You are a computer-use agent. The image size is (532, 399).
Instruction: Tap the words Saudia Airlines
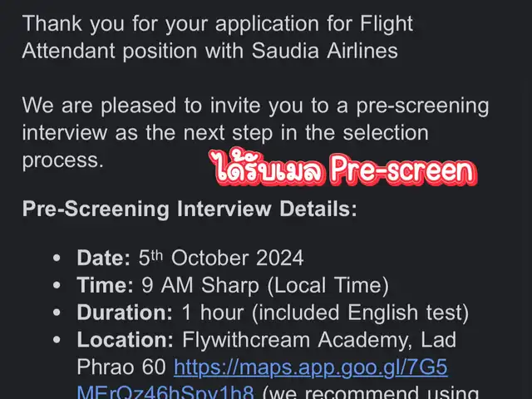(x=325, y=51)
